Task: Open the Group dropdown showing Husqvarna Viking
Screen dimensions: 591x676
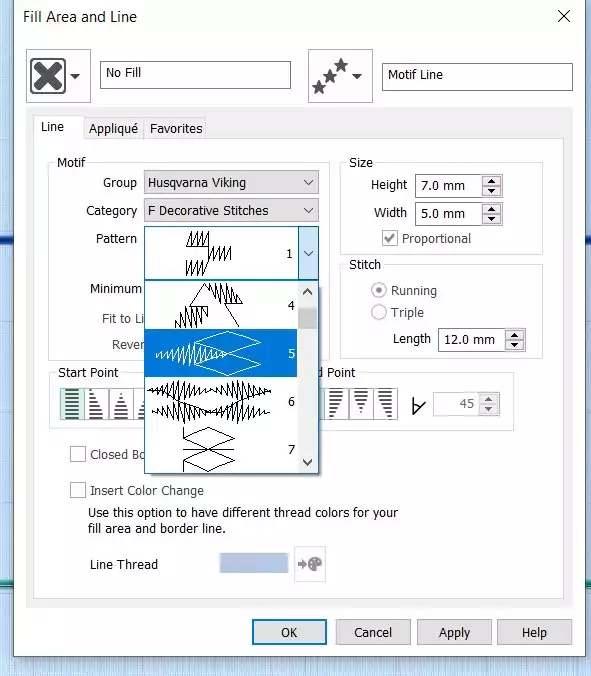Action: [231, 182]
